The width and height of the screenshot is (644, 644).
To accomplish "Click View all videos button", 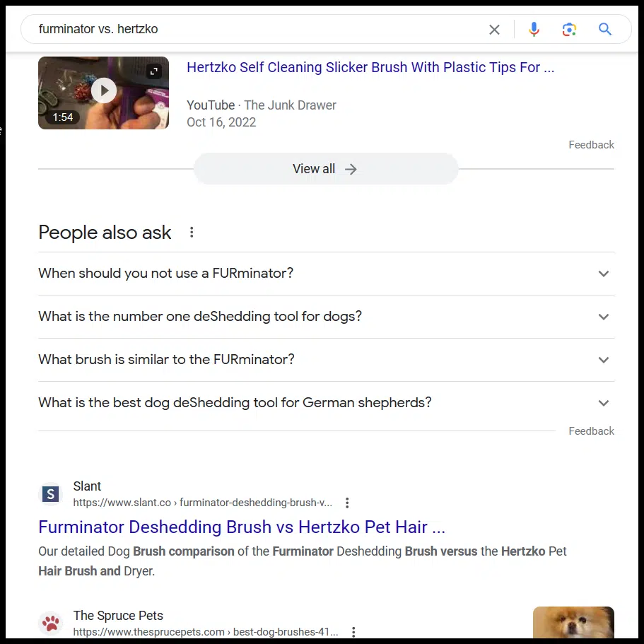I will click(325, 169).
